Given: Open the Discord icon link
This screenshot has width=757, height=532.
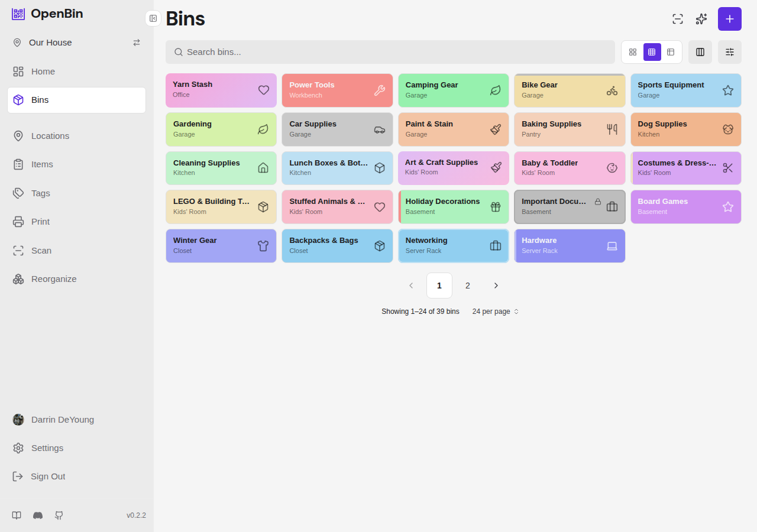Looking at the screenshot, I should point(38,515).
